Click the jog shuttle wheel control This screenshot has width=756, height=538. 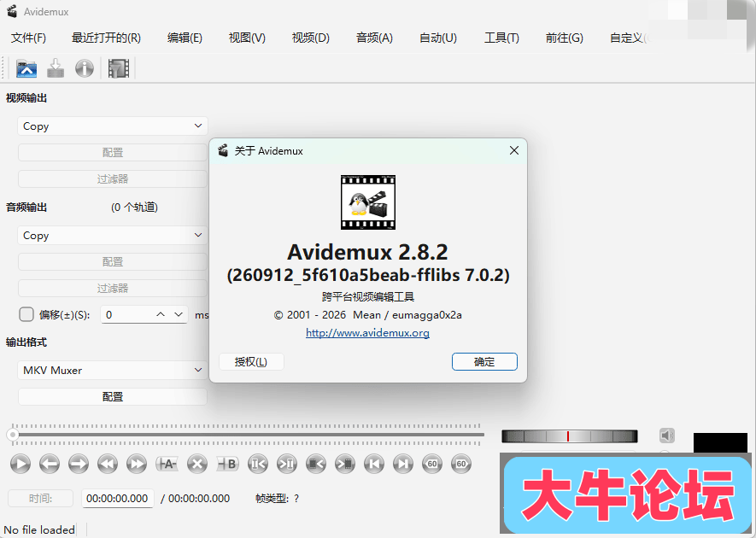click(x=570, y=436)
